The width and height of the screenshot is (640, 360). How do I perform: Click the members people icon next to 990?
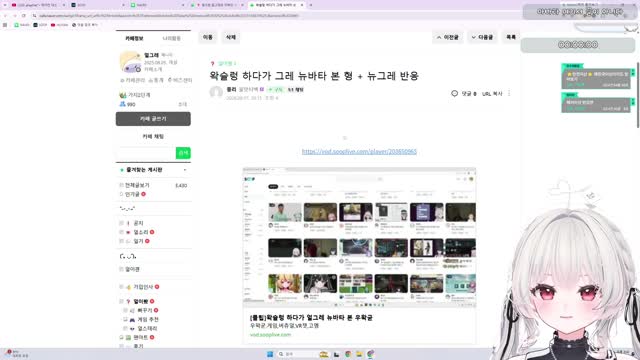tap(122, 104)
